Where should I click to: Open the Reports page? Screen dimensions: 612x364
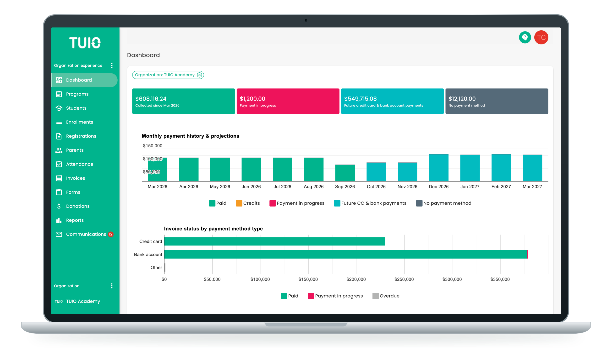[84, 220]
